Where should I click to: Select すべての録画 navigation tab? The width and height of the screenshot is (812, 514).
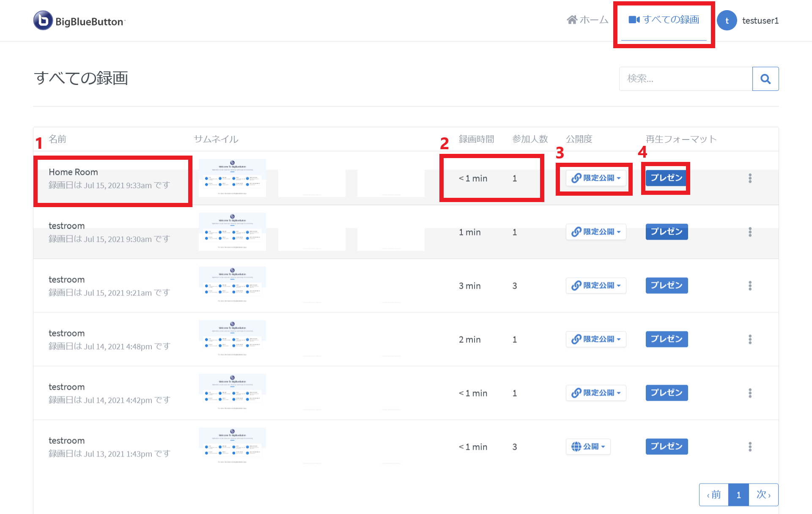coord(664,20)
